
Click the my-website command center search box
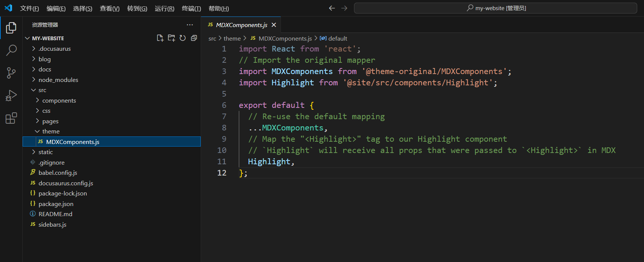tap(496, 8)
